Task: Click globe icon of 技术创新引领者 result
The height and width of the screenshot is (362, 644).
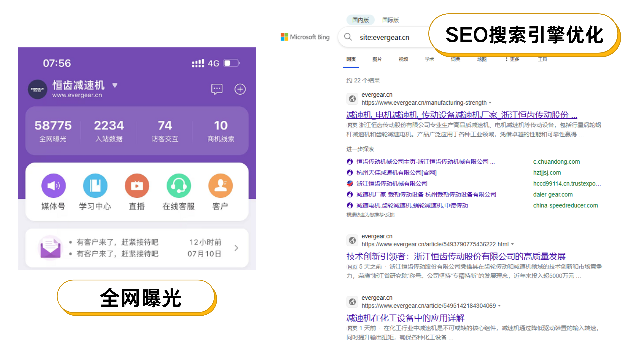Action: (352, 240)
